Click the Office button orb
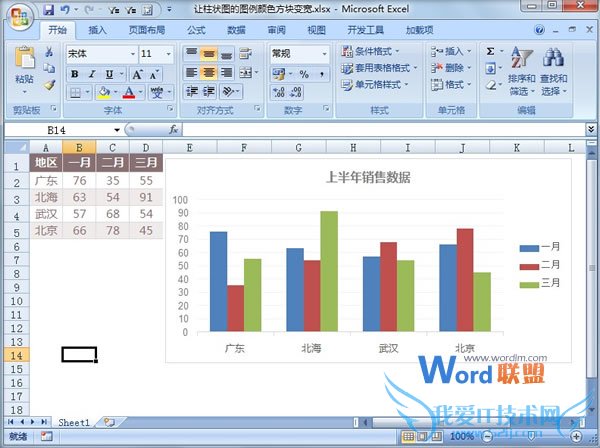Image resolution: width=600 pixels, height=448 pixels. tap(20, 16)
